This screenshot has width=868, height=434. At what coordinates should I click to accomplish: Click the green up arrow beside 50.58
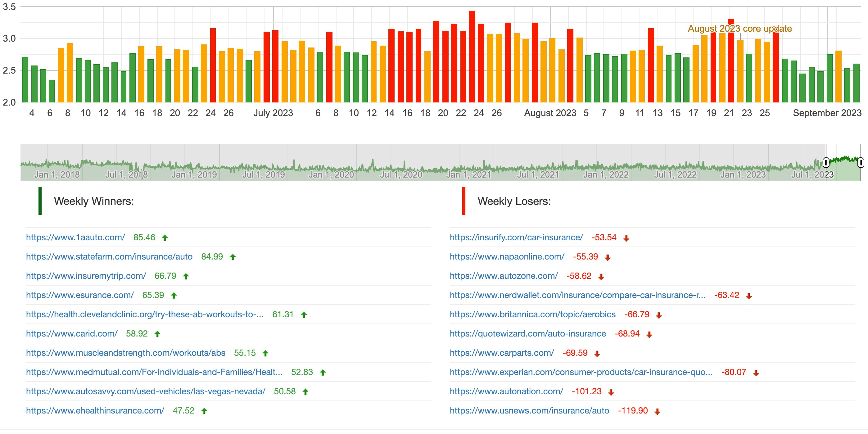(x=305, y=391)
